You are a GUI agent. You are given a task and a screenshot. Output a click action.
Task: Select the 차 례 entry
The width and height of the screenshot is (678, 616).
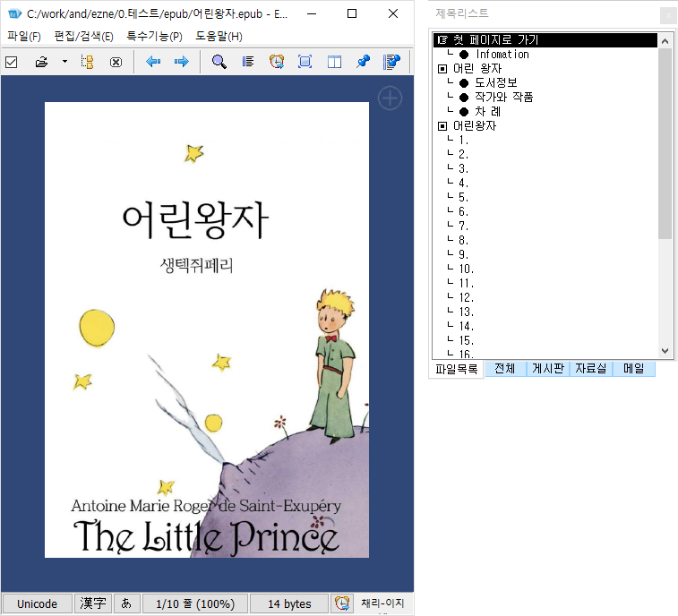tap(488, 112)
